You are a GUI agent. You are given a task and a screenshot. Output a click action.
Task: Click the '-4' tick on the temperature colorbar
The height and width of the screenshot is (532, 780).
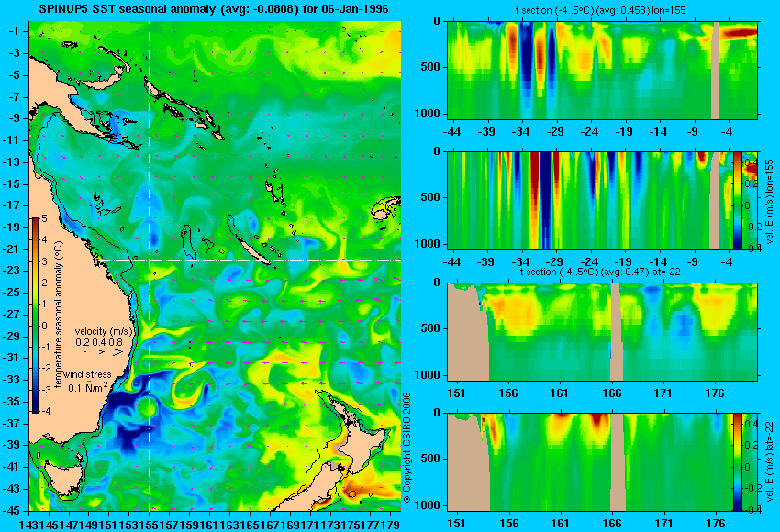[44, 411]
